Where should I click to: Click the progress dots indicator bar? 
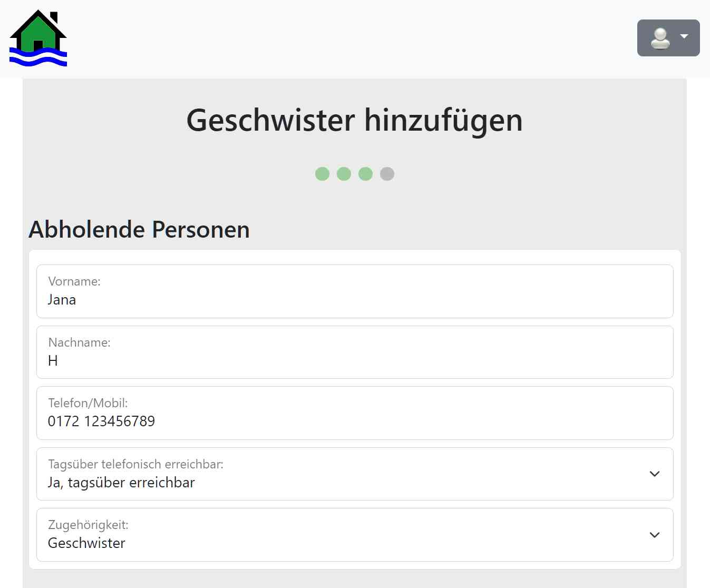point(354,173)
